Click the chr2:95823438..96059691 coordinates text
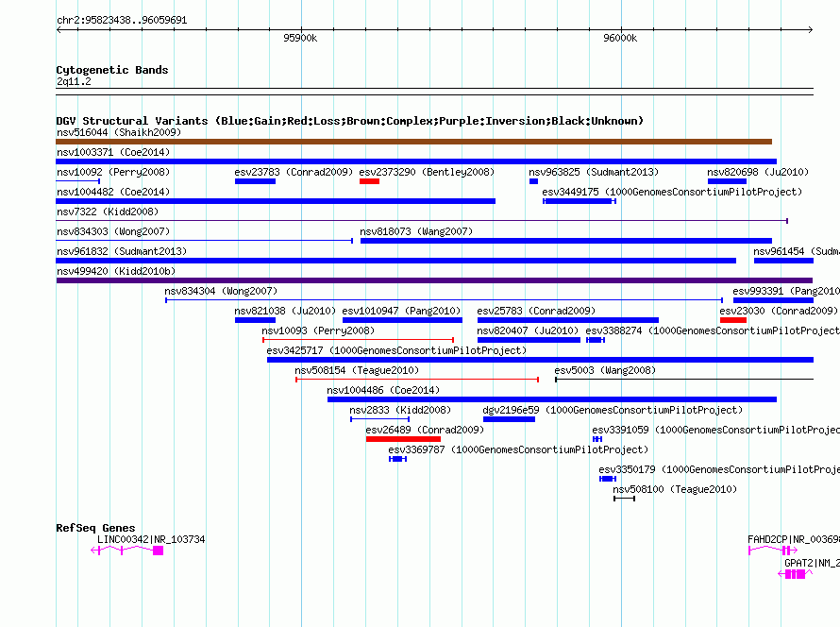Image resolution: width=840 pixels, height=627 pixels. point(122,20)
